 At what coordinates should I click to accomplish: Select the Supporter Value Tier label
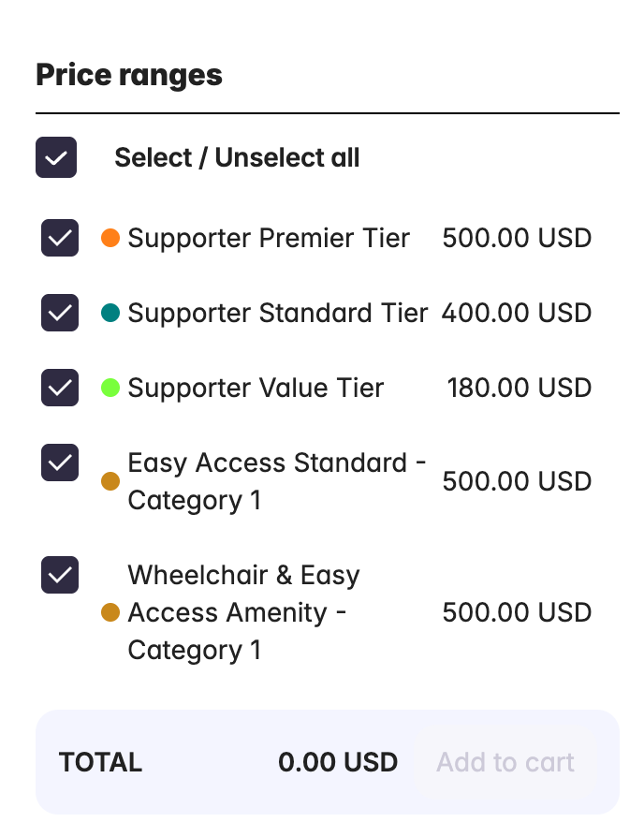(256, 388)
